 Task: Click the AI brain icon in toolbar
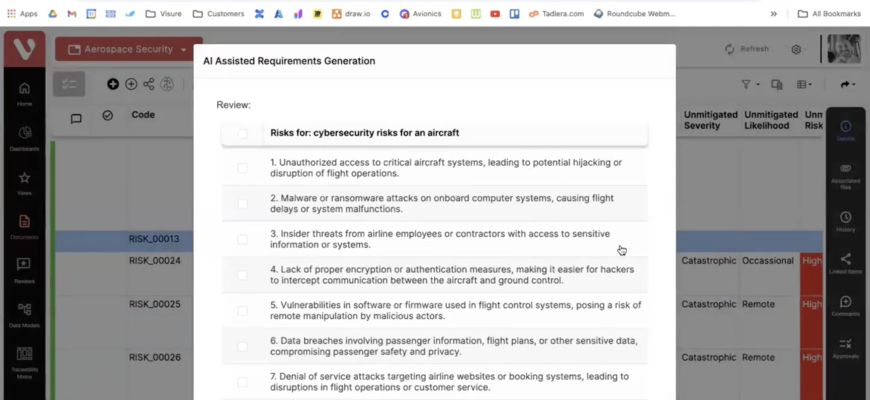[x=168, y=85]
